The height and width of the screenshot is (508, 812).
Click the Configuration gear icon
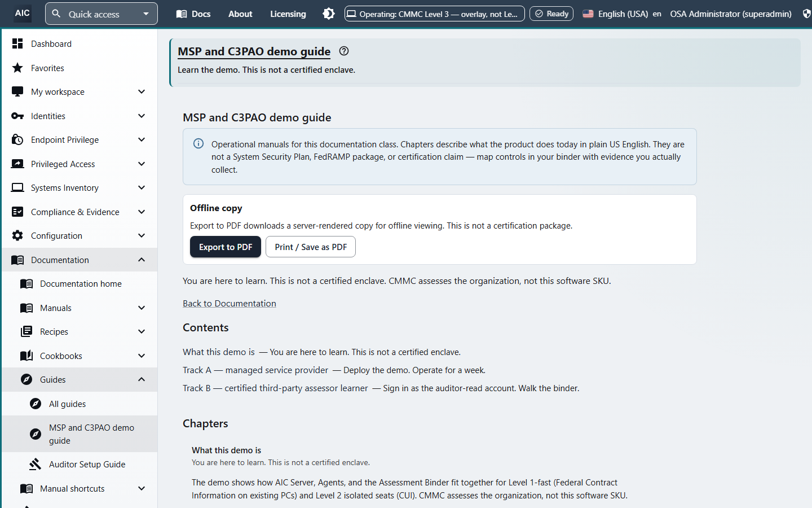(17, 235)
